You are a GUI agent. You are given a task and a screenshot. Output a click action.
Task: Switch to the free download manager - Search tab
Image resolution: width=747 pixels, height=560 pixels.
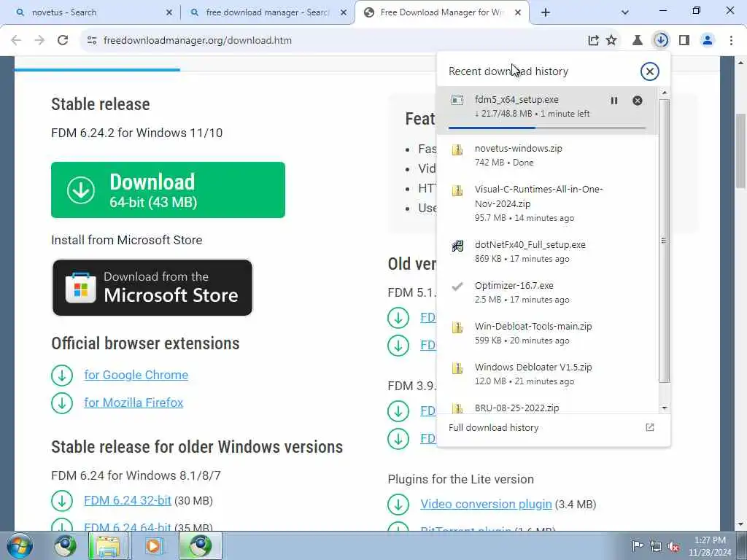268,12
